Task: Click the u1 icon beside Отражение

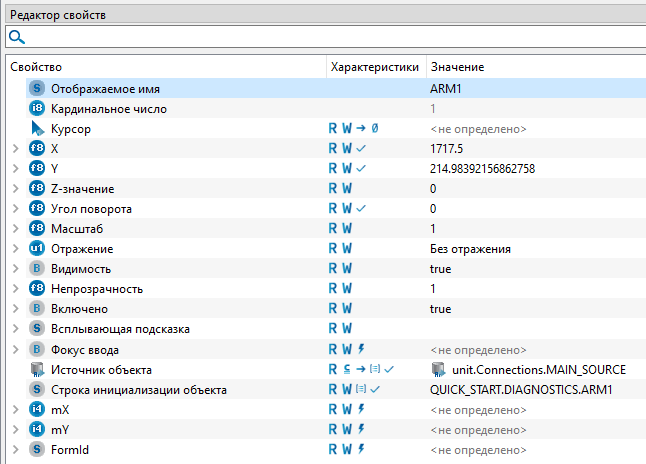Action: click(37, 249)
